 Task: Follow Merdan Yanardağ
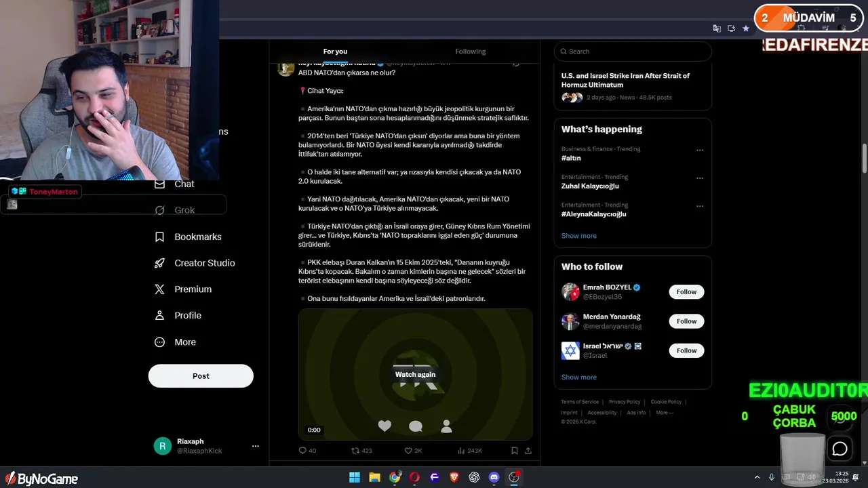[x=686, y=321]
